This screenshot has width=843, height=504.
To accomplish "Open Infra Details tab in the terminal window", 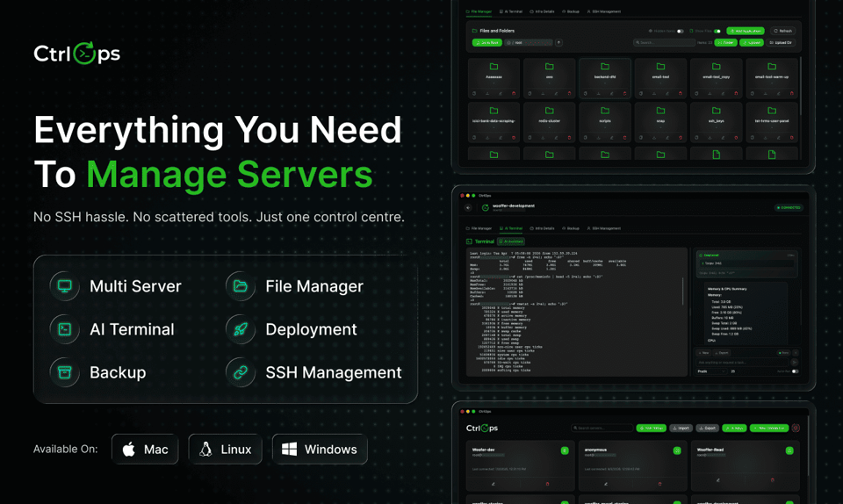I will coord(542,228).
